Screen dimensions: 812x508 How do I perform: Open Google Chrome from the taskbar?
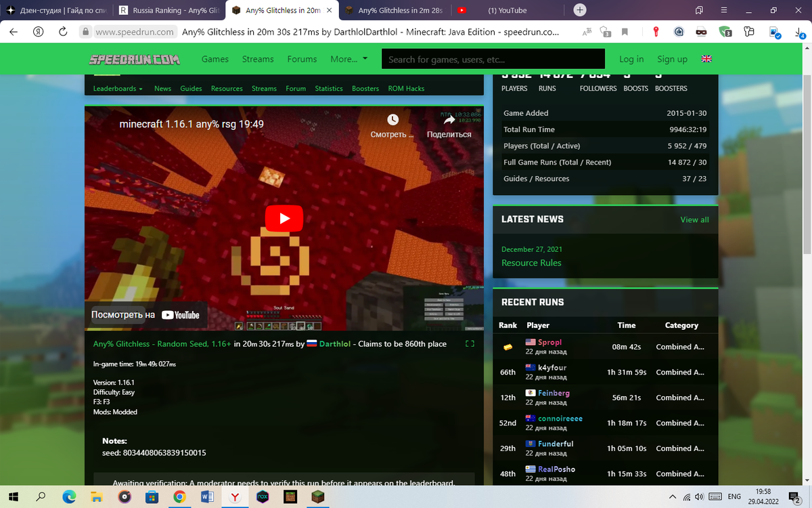point(179,496)
